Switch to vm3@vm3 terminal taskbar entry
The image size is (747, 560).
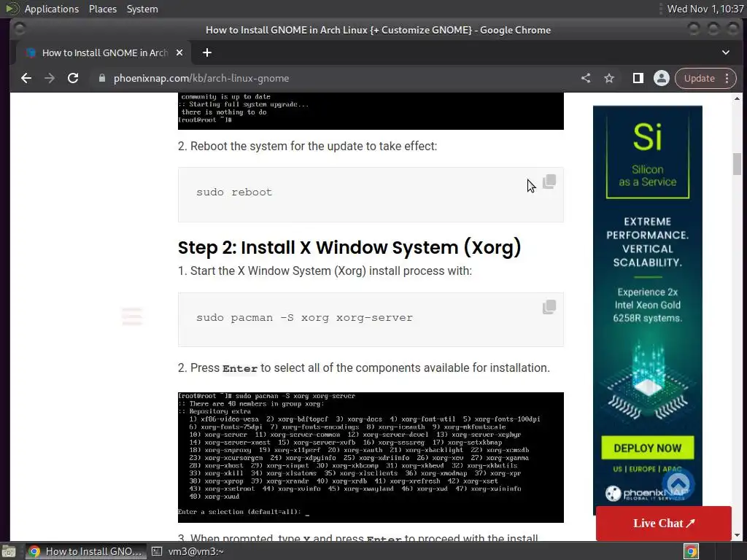(x=187, y=551)
